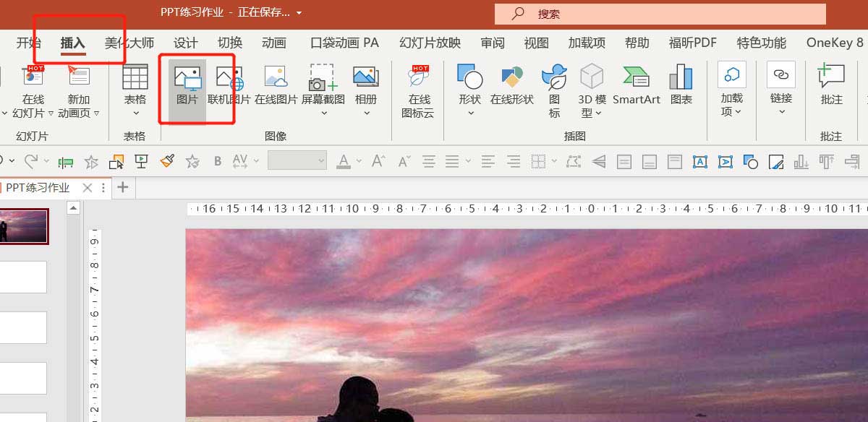
Task: Open the 美化大师 tab
Action: click(x=129, y=43)
